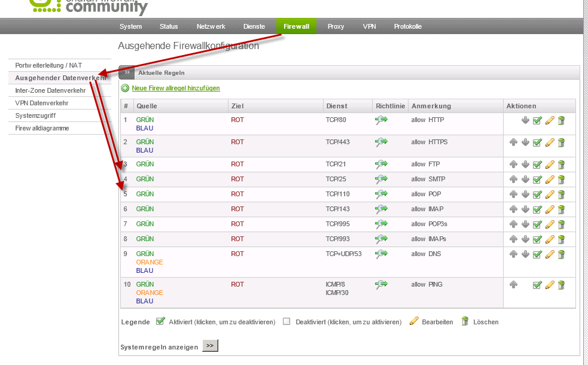Toggle enabled state of allow POP3s rule
This screenshot has height=365, width=588.
coord(537,225)
